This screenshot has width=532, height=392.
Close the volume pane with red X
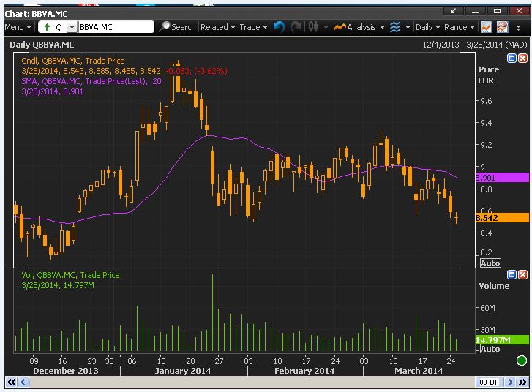522,274
